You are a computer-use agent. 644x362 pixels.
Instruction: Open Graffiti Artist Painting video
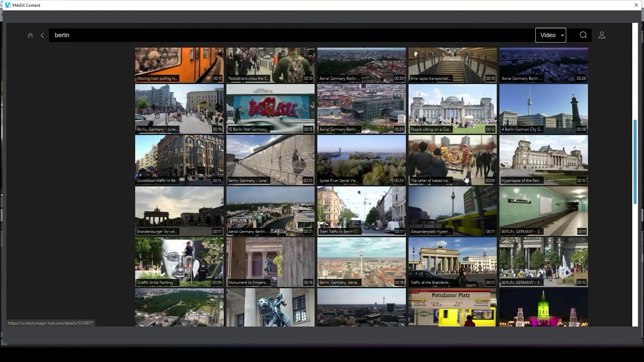[x=179, y=262]
